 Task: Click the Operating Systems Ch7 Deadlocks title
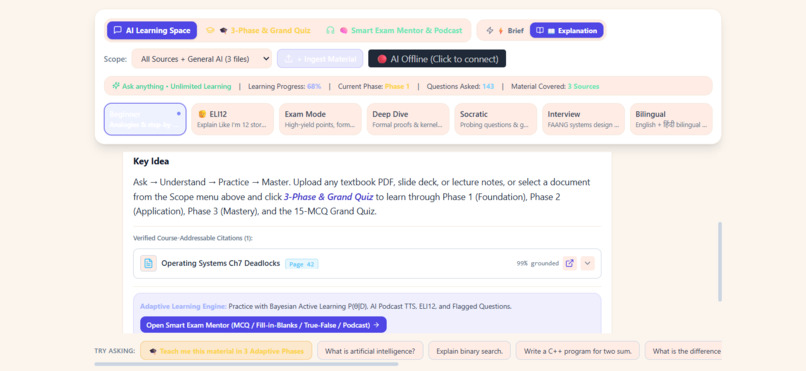(221, 263)
